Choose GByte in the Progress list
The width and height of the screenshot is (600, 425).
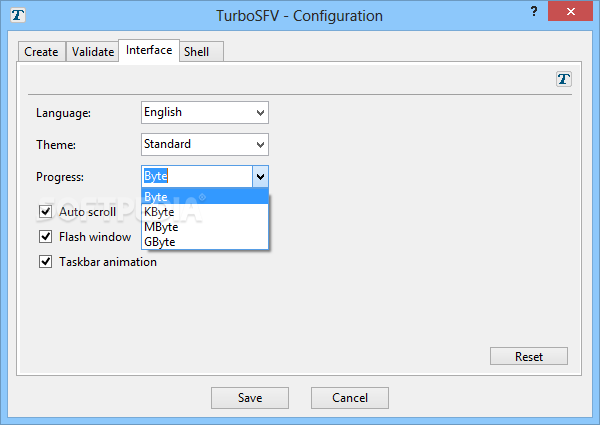coord(205,242)
